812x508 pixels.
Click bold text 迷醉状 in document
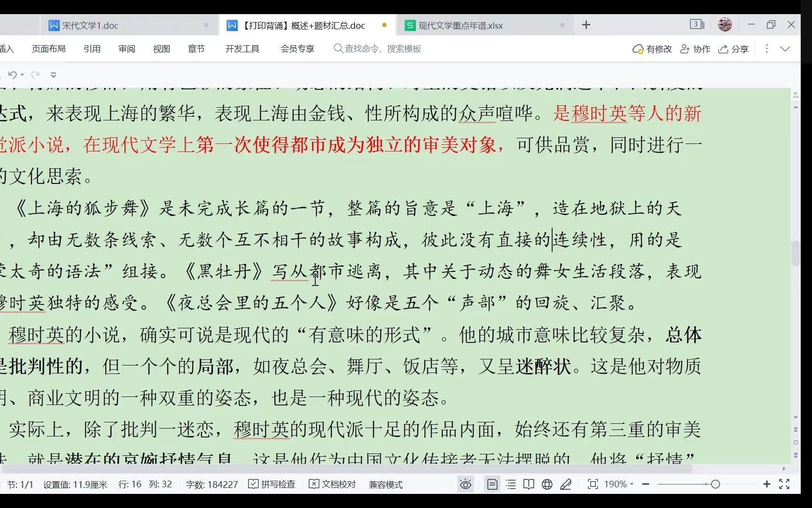(543, 366)
